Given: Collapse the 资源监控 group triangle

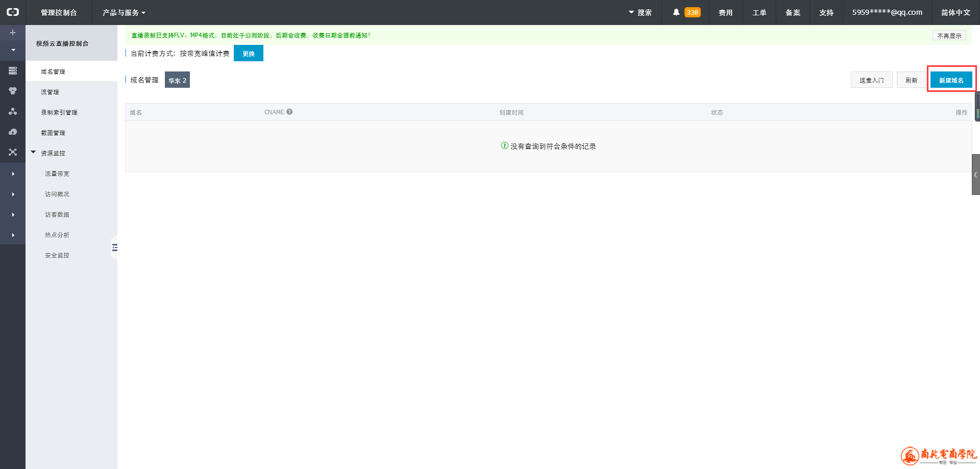Looking at the screenshot, I should coord(33,152).
